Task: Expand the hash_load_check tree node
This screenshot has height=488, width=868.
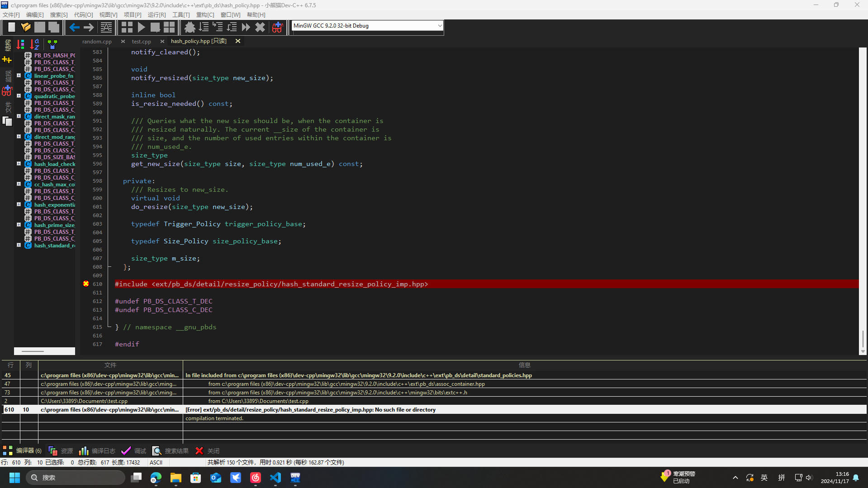Action: pos(19,164)
